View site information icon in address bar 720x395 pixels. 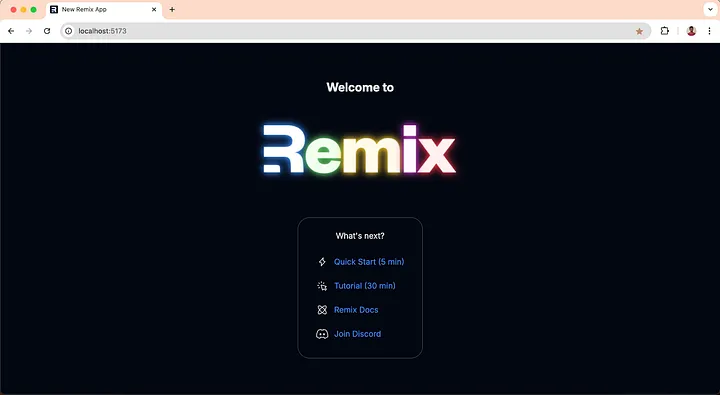[x=68, y=31]
